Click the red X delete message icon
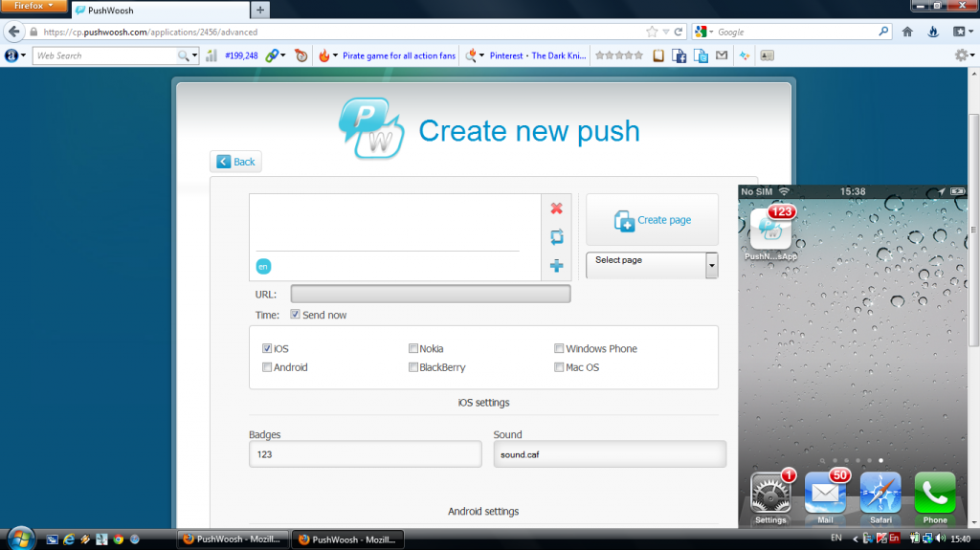 [556, 209]
